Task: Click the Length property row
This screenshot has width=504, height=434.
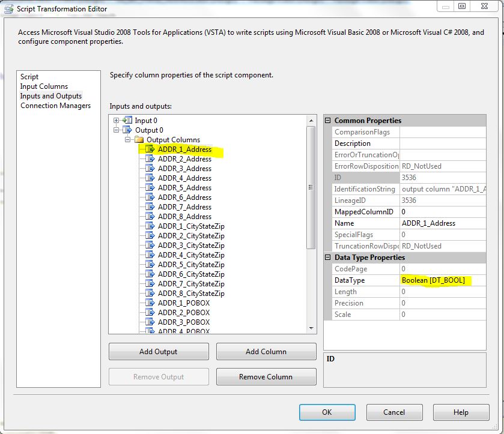Action: 409,292
